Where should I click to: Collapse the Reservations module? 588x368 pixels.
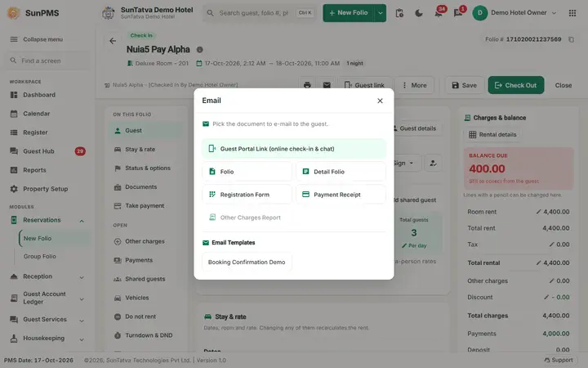[47, 220]
